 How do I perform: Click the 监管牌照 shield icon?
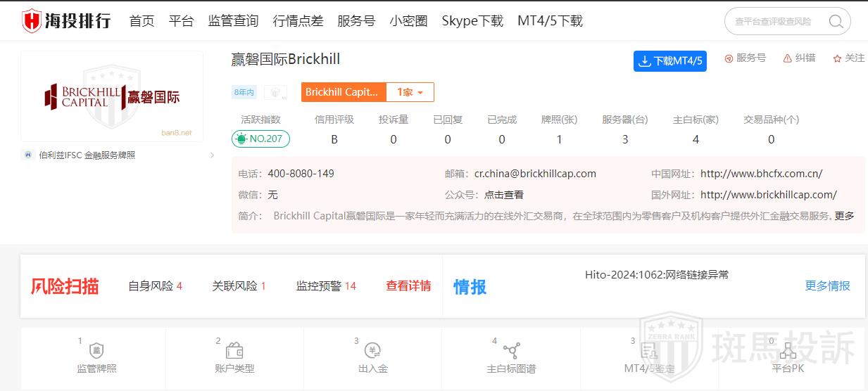[x=96, y=350]
